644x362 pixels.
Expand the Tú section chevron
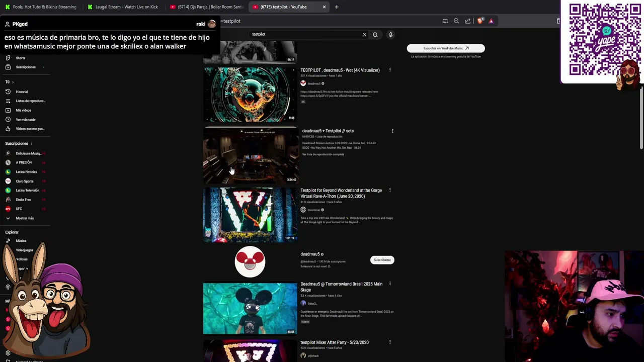13,82
